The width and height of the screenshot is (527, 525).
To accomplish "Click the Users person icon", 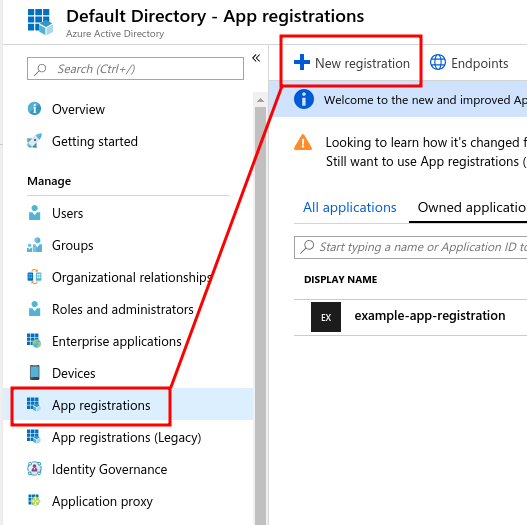I will pos(34,213).
